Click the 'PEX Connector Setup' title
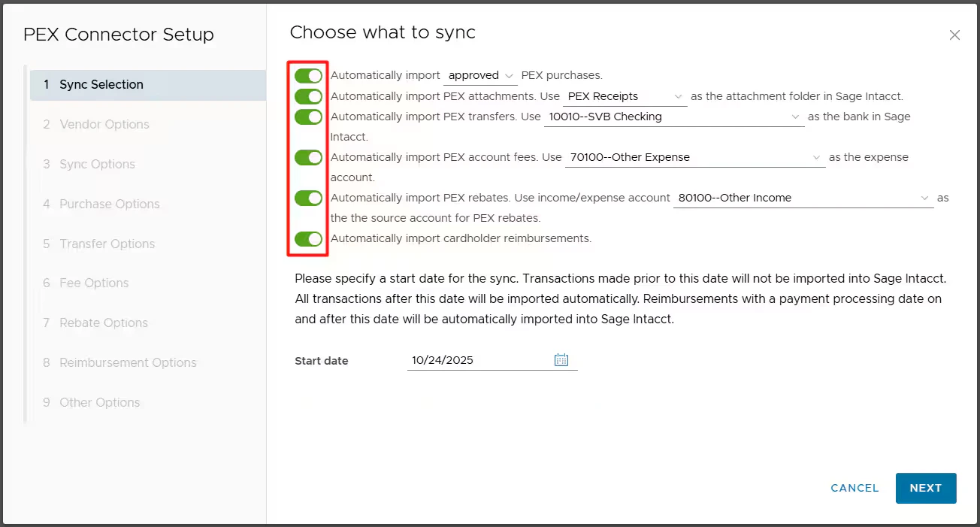The height and width of the screenshot is (527, 980). (x=119, y=35)
